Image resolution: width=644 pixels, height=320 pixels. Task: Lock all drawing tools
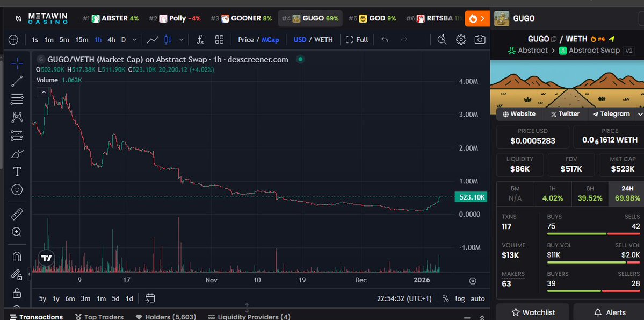(17, 293)
